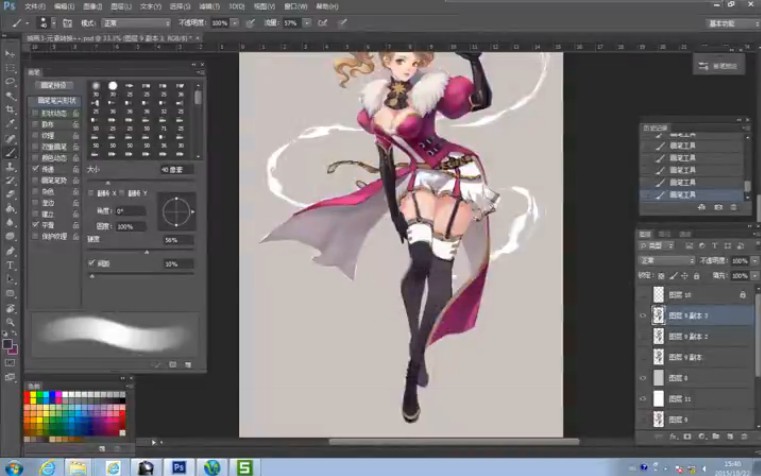Image resolution: width=761 pixels, height=476 pixels.
Task: Select the Brush tool in the toolbox
Action: [10, 153]
